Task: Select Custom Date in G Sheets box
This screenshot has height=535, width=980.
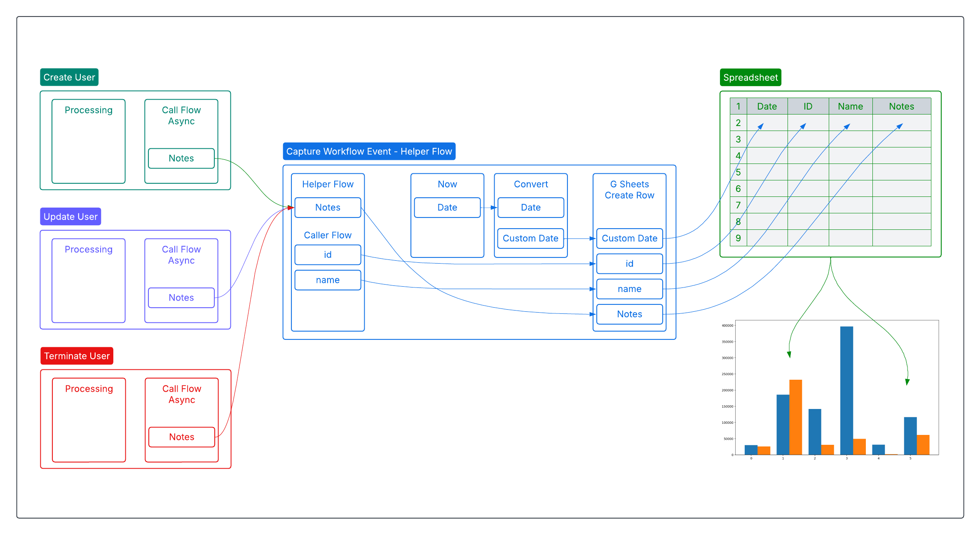Action: (629, 238)
